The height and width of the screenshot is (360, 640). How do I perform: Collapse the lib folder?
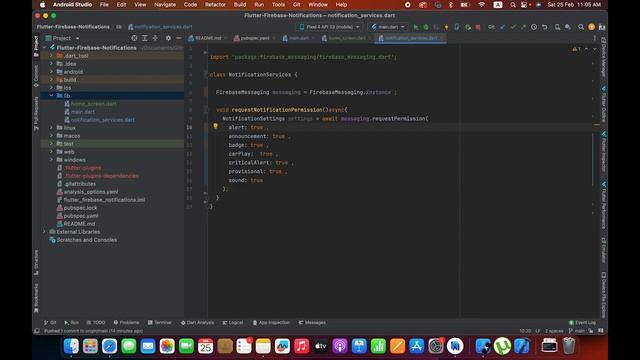pyautogui.click(x=51, y=96)
